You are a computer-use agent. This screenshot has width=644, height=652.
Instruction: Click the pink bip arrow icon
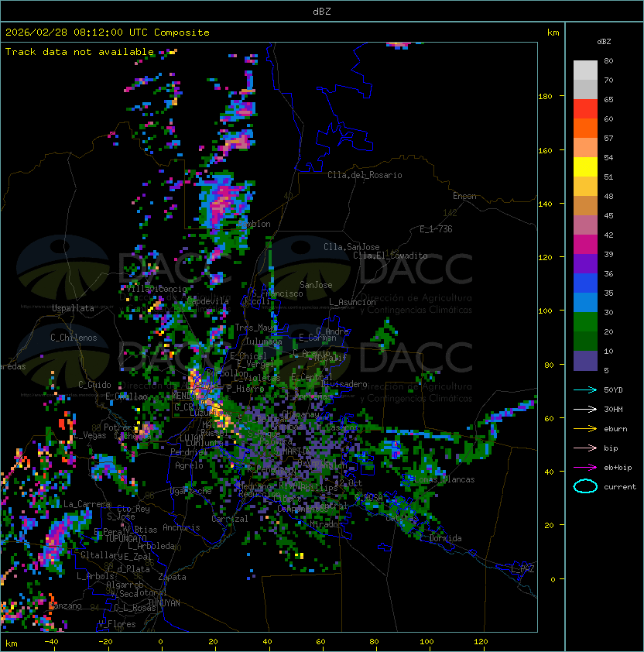click(585, 448)
